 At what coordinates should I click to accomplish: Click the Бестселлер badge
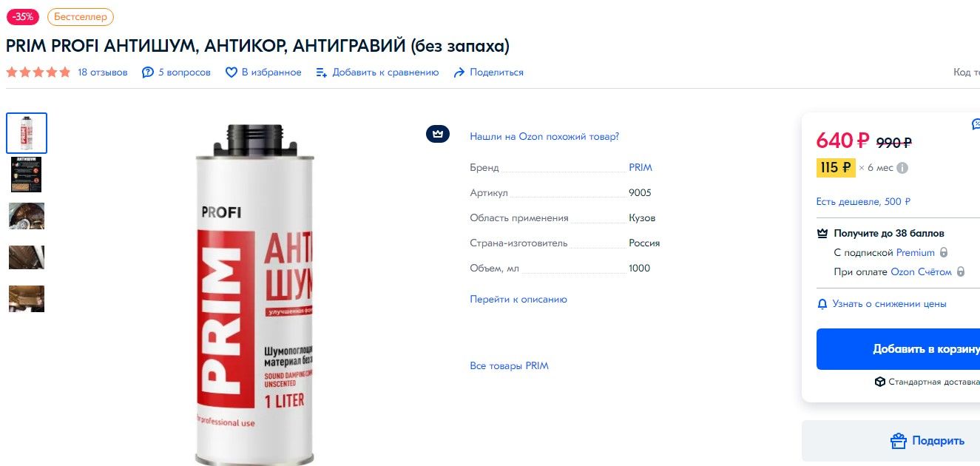(81, 16)
